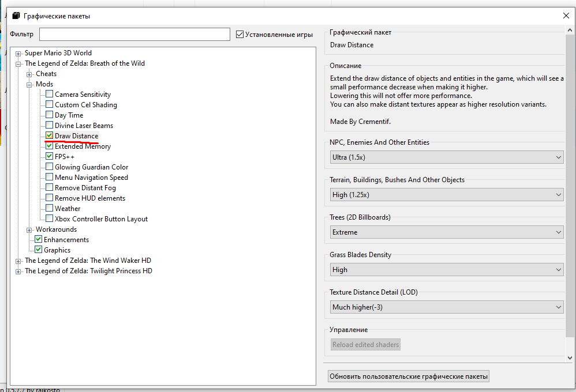Click Обновить пользовательские графические пакеты button

(x=409, y=376)
